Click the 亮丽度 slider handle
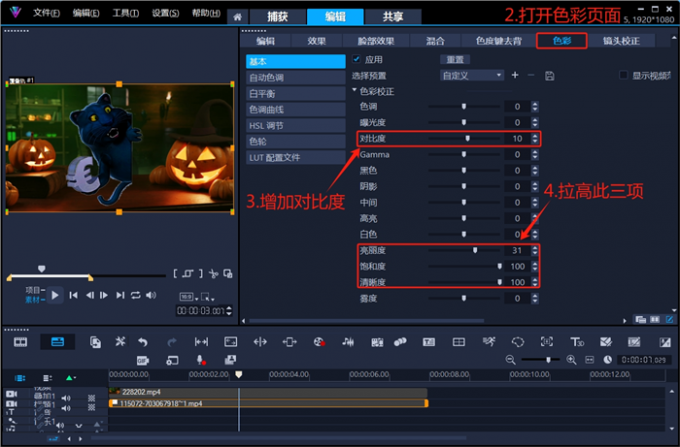Viewport: 680px width, 447px height. pos(475,250)
